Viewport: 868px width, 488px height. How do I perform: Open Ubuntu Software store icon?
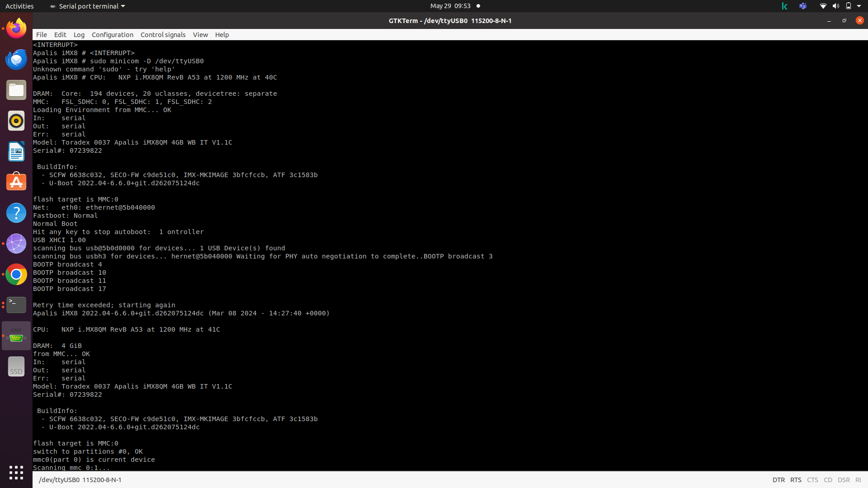pos(16,182)
